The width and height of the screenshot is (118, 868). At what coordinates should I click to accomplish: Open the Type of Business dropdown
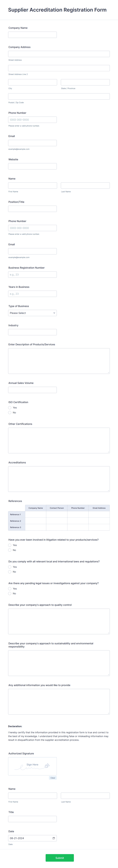coord(32,313)
